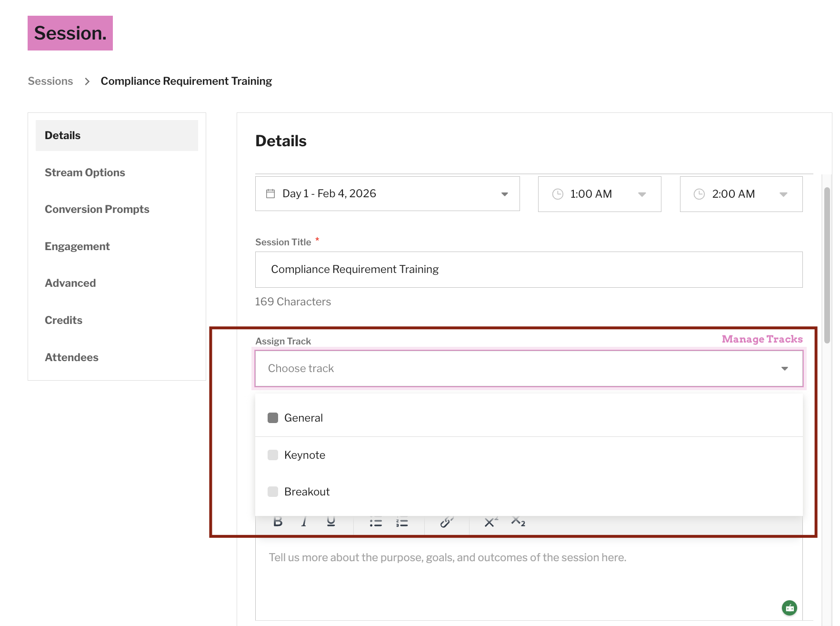Show the Attendees tab
840x626 pixels.
(x=71, y=357)
